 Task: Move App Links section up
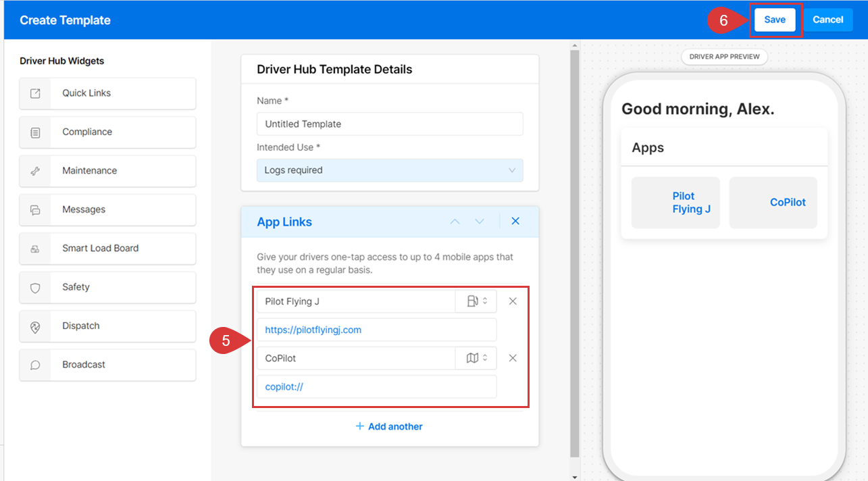455,222
